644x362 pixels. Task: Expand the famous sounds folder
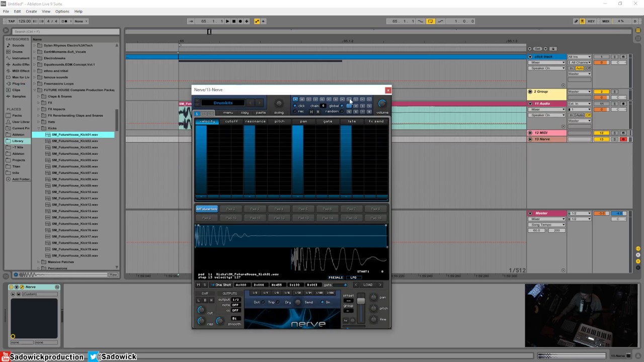[x=35, y=77]
